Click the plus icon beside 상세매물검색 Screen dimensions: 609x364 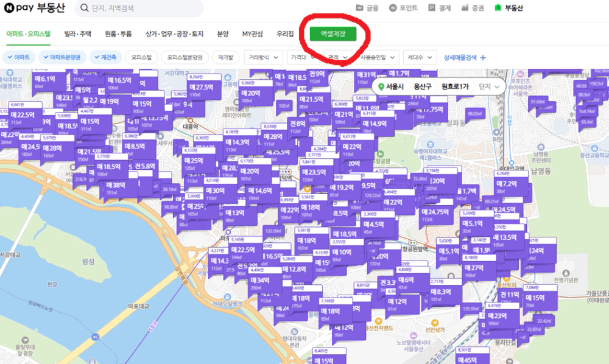[483, 57]
